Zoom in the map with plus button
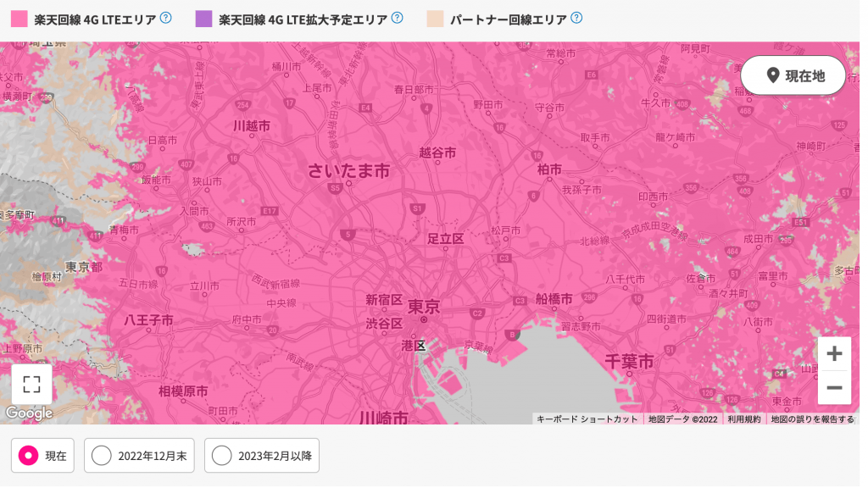 pos(833,354)
